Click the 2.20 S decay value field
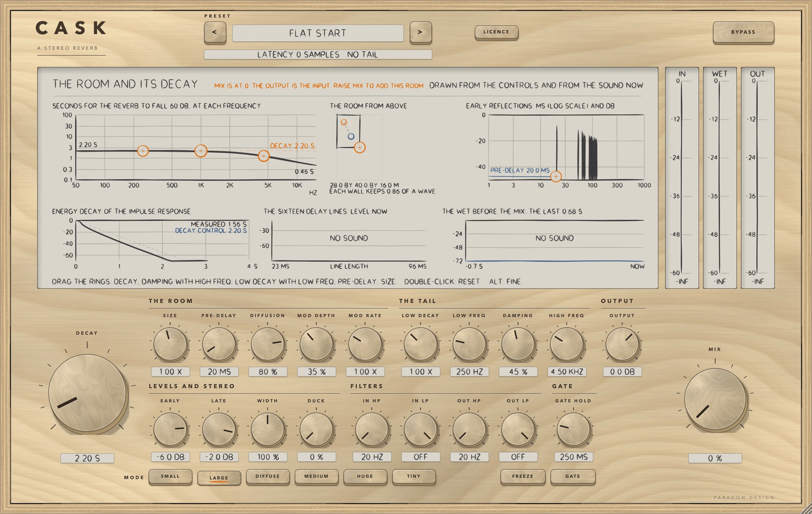Viewport: 812px width, 514px height. point(87,458)
